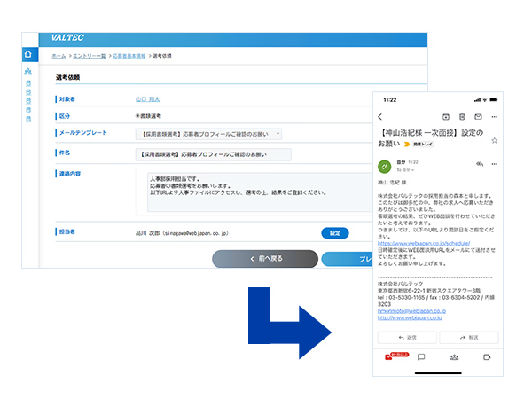Mark the email unread with the envelope icon
This screenshot has height=399, width=532.
[x=478, y=117]
